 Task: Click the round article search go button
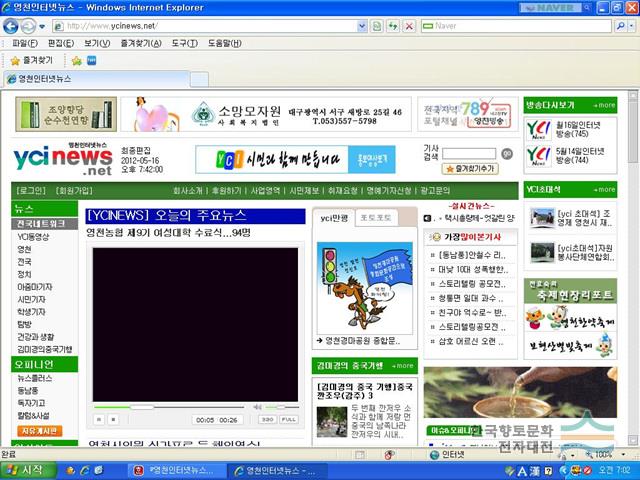tap(507, 154)
